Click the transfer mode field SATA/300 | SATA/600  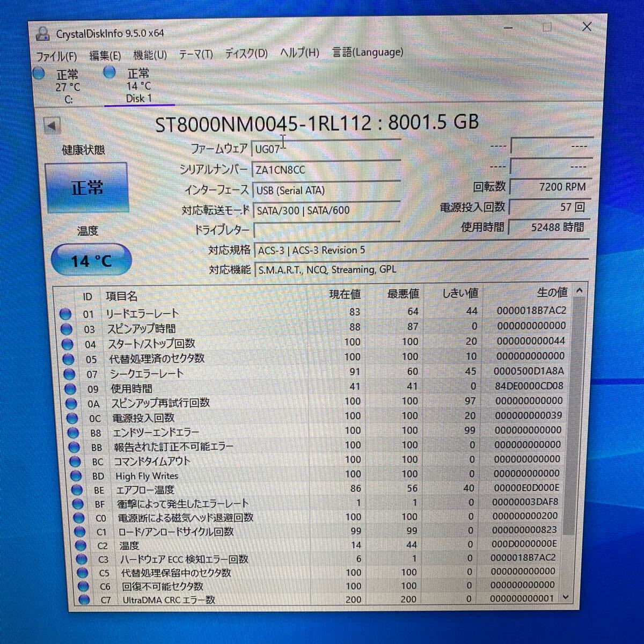click(327, 210)
